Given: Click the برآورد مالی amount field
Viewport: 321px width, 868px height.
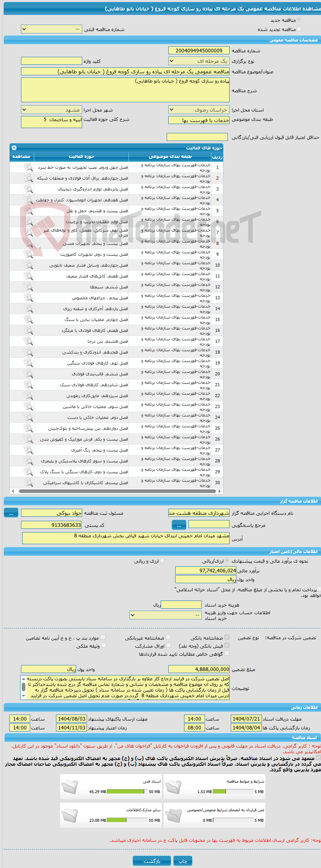Looking at the screenshot, I should [x=206, y=570].
